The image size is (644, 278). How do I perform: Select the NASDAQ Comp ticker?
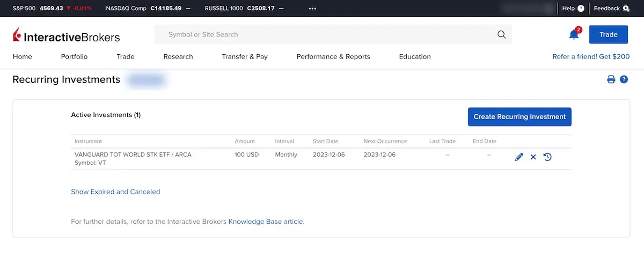(148, 9)
